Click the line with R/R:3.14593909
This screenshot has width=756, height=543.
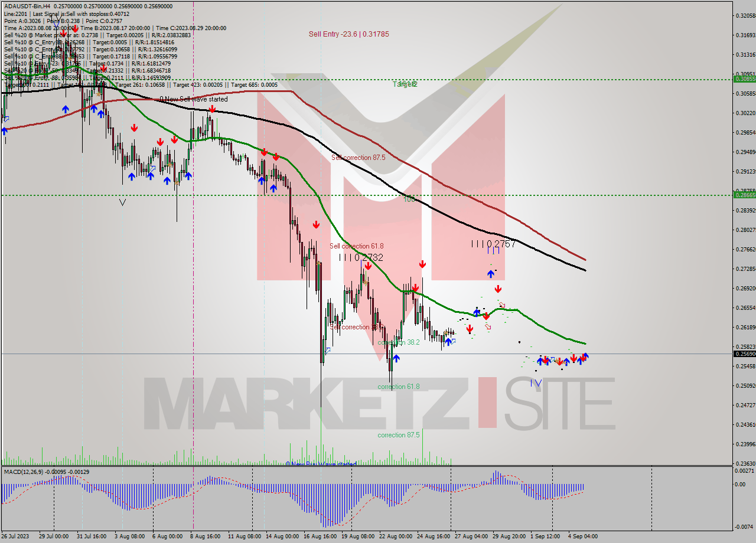click(87, 77)
